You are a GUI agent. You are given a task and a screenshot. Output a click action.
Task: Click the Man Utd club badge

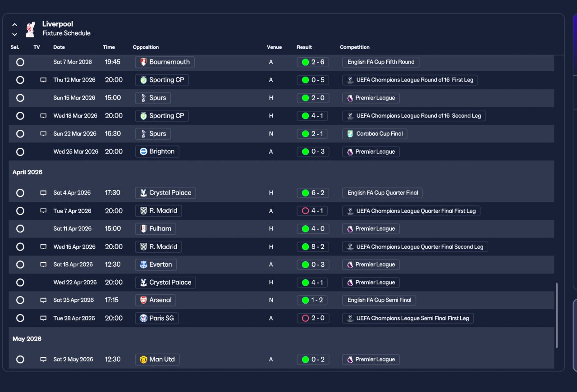[143, 360]
